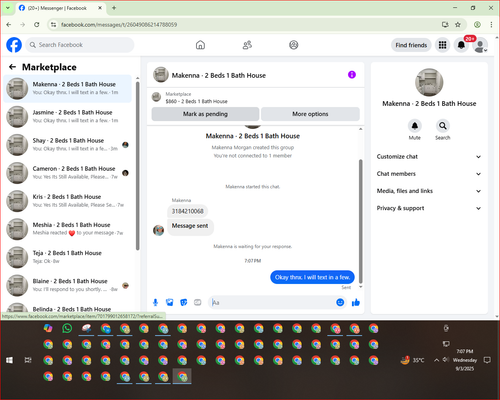Expand Chat members section
Screen dimensions: 500x400
click(429, 174)
